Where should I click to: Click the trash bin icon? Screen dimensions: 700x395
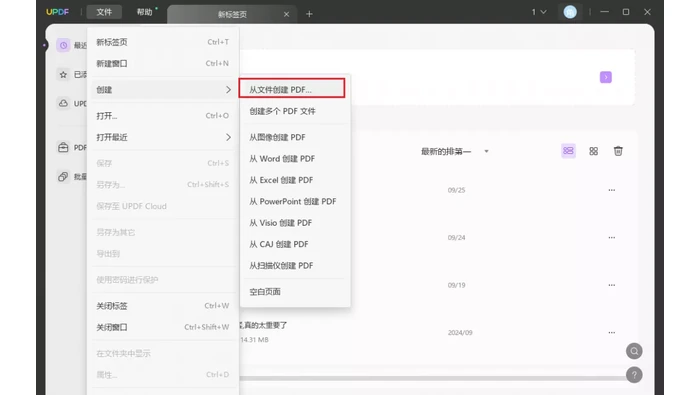click(618, 151)
